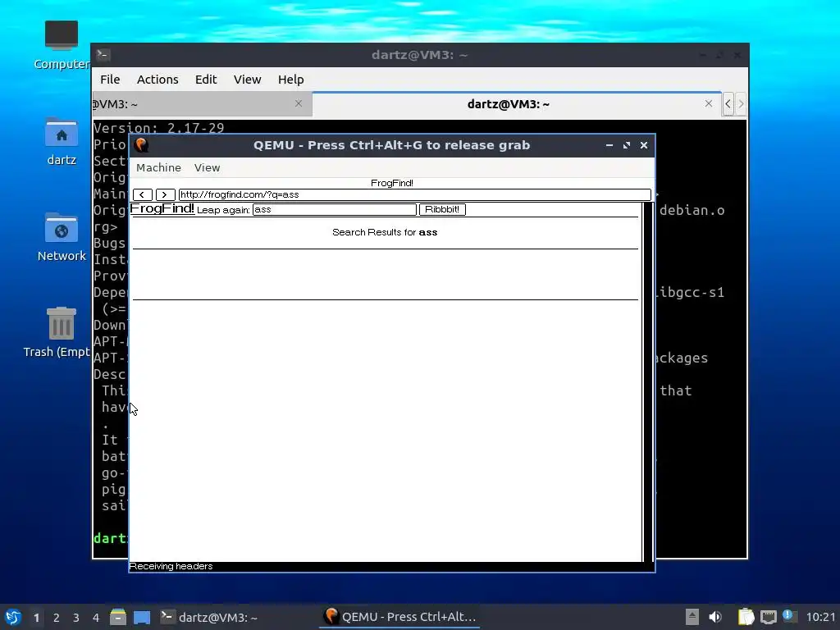Open the update notification tray icon

(790, 616)
